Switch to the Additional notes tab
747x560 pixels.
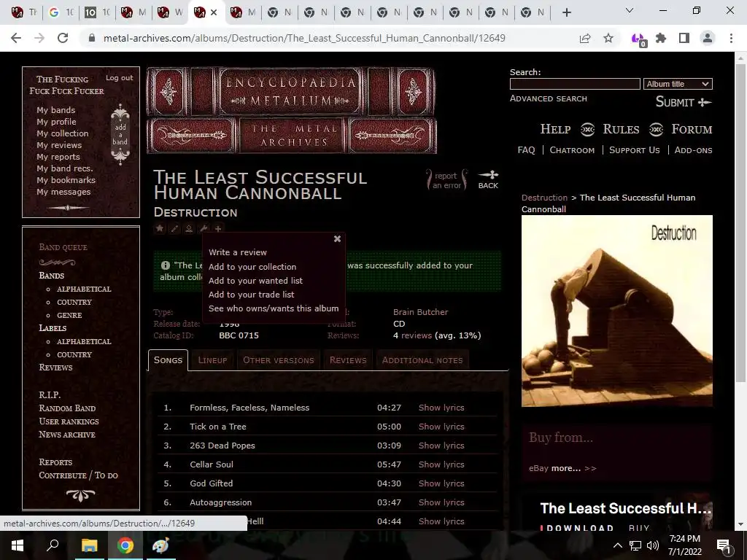coord(422,360)
